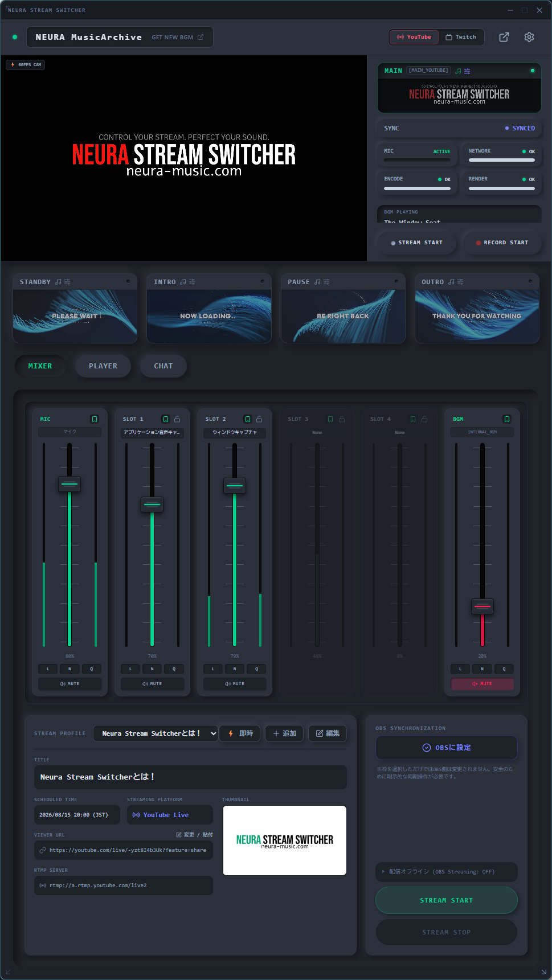The image size is (552, 980).
Task: Click the SLOT 2 volume fader handle
Action: coord(235,486)
